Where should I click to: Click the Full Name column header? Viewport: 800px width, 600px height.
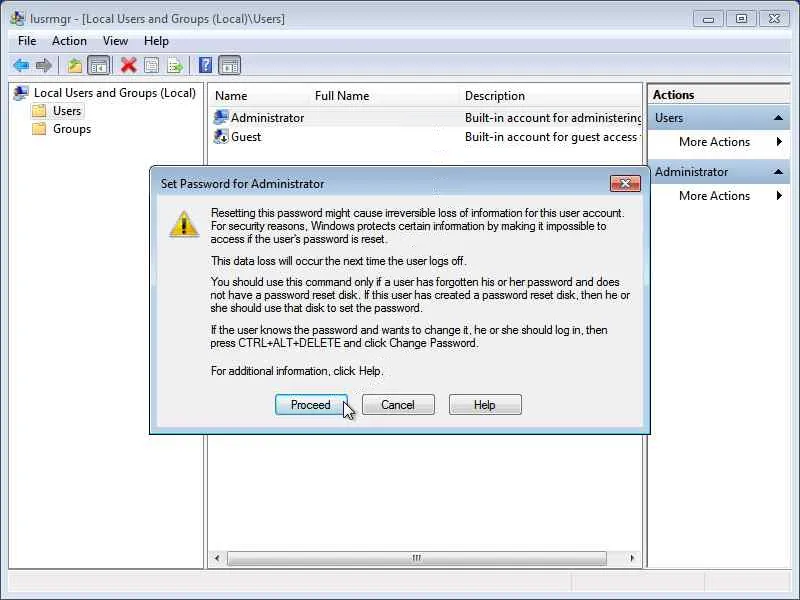383,96
